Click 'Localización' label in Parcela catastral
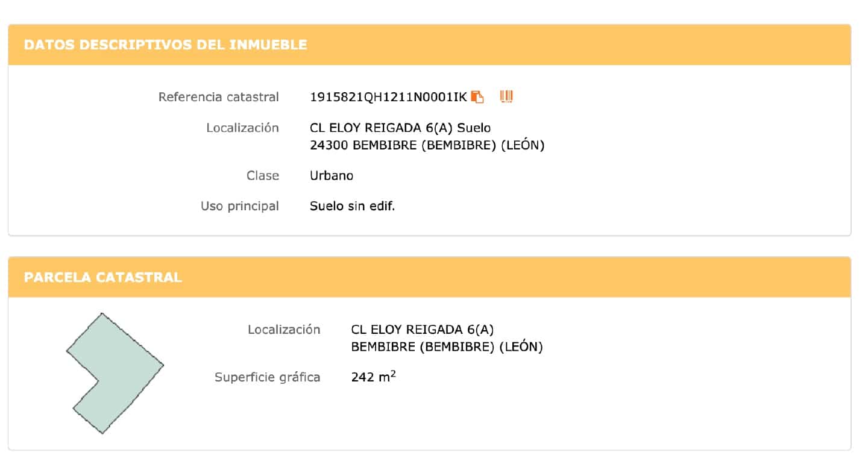The height and width of the screenshot is (461, 868). pos(284,330)
